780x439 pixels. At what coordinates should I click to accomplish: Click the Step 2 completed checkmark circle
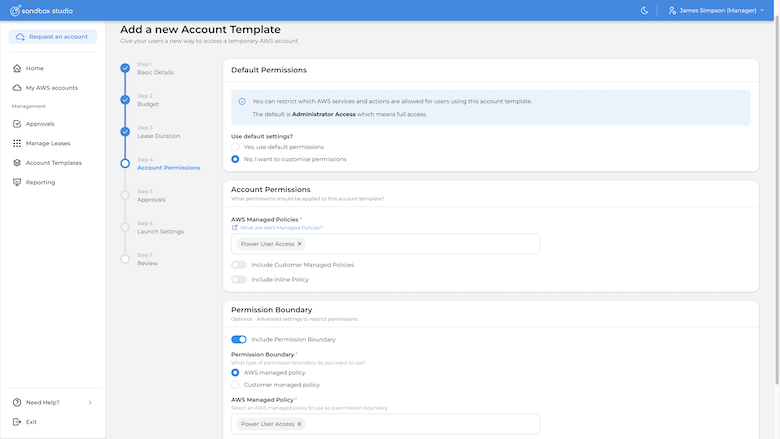[x=125, y=100]
